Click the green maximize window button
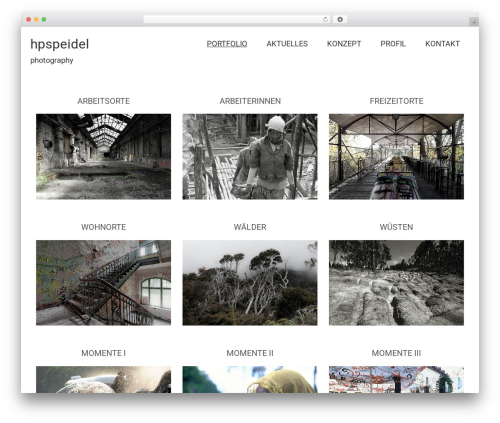 (44, 20)
